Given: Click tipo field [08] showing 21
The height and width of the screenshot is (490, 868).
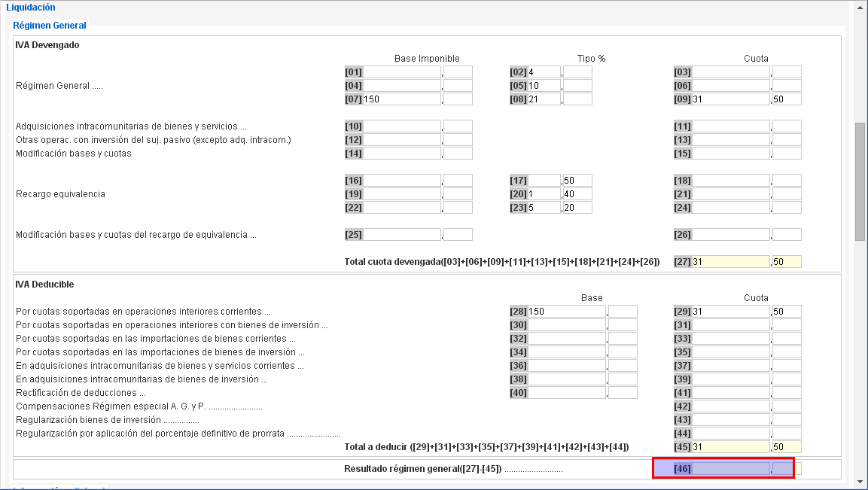Looking at the screenshot, I should click(544, 99).
